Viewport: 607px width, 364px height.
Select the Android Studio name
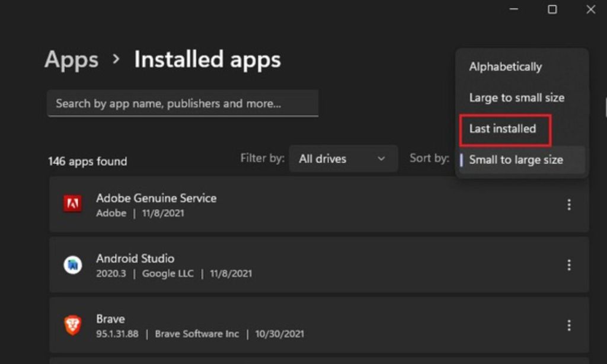[x=135, y=258]
